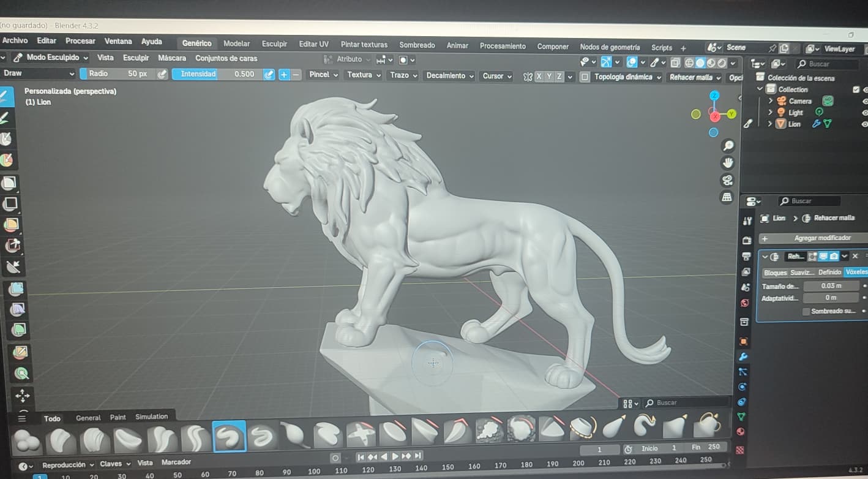Expand the Camera item in the outliner
This screenshot has height=479, width=868.
coord(770,101)
